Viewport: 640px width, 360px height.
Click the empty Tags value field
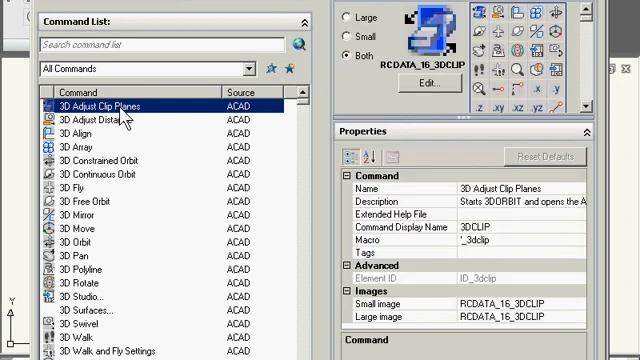point(522,253)
